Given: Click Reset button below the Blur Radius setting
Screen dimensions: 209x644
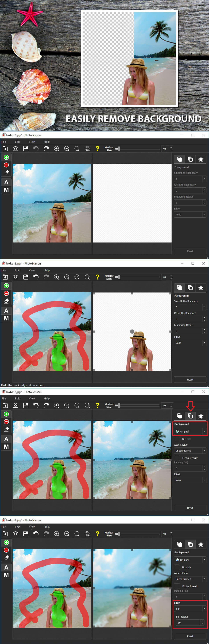Looking at the screenshot, I should 190,636.
